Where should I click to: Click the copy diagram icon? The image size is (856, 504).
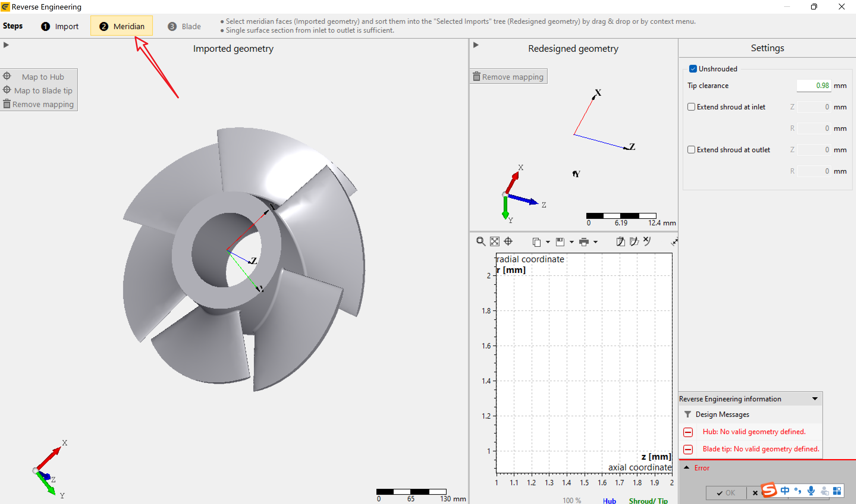[537, 242]
